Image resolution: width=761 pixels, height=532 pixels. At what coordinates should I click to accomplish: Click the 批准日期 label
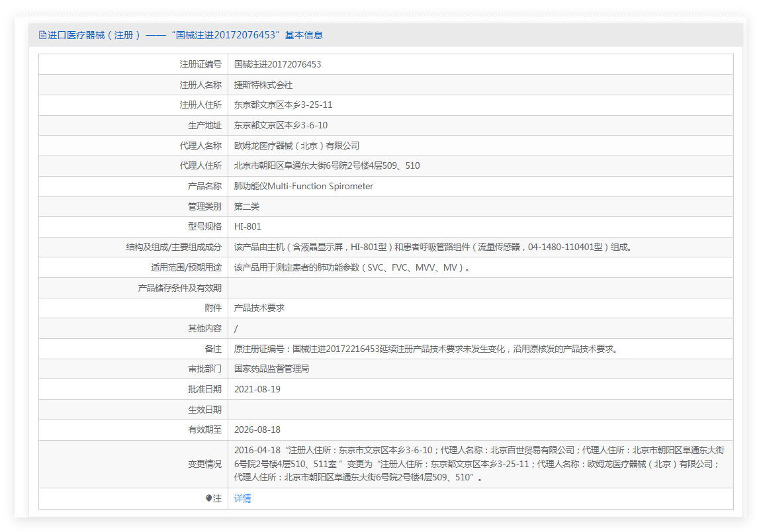tap(205, 389)
